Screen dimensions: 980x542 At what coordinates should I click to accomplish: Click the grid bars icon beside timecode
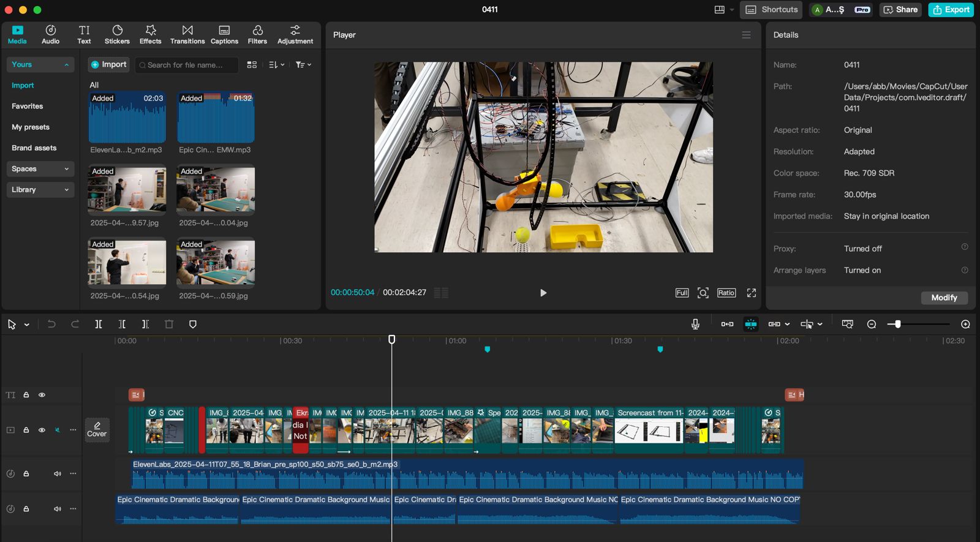441,293
